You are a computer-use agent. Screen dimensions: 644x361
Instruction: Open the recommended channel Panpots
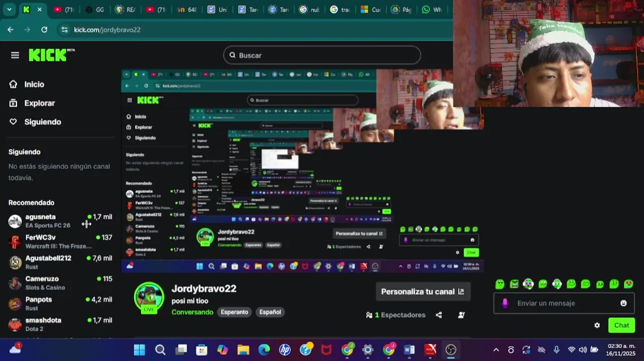[60, 303]
